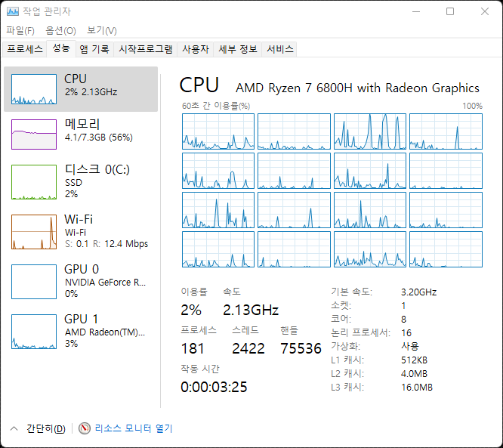Screen dimensions: 503x448
Task: Open the 메모리 (Memory) performance graph
Action: coord(34,134)
